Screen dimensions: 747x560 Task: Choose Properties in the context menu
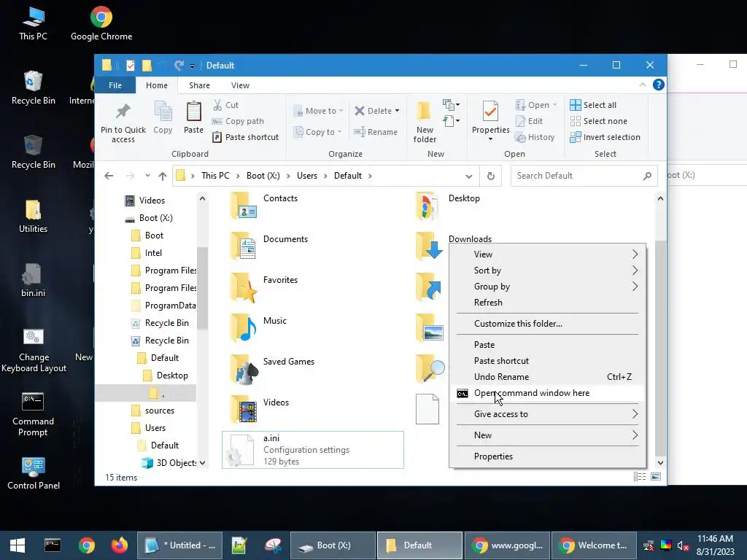point(547,456)
